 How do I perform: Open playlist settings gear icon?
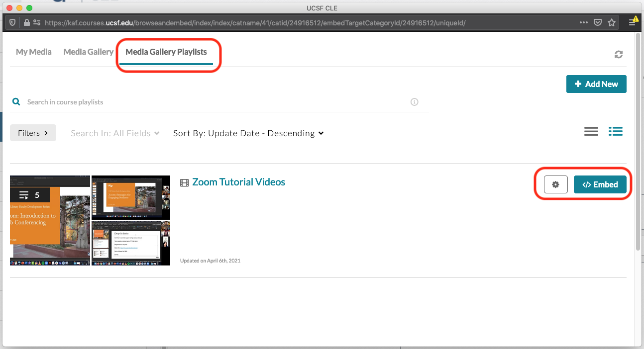pos(555,184)
